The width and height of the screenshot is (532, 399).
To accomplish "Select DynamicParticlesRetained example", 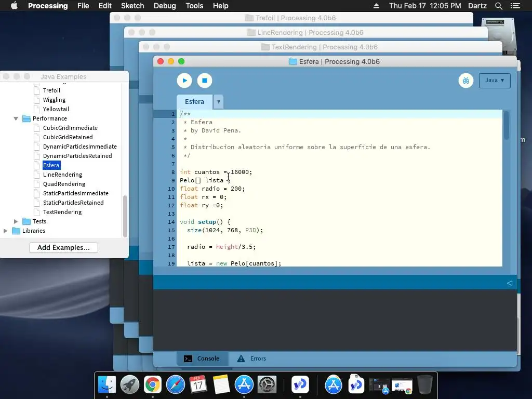I will (77, 156).
